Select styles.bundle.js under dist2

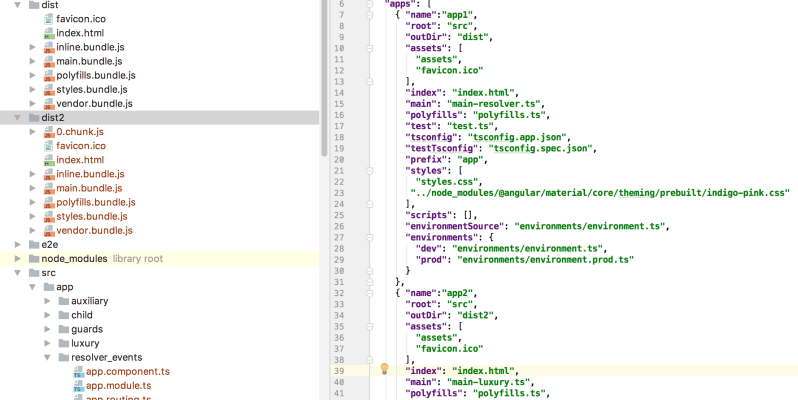tap(91, 216)
